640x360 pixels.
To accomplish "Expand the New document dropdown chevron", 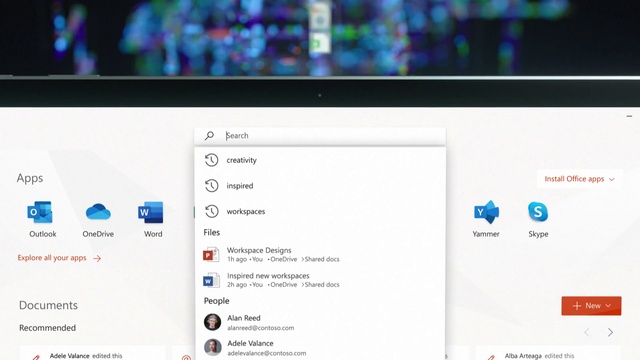I will coord(608,306).
